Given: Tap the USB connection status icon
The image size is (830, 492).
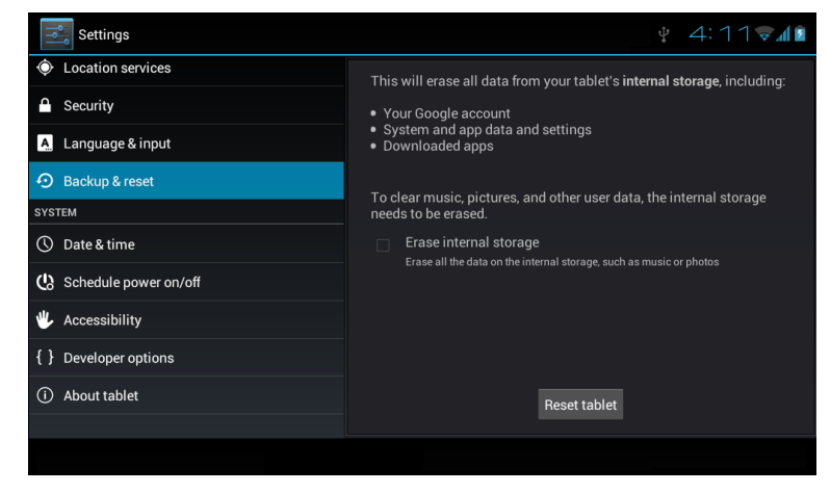Looking at the screenshot, I should [664, 35].
